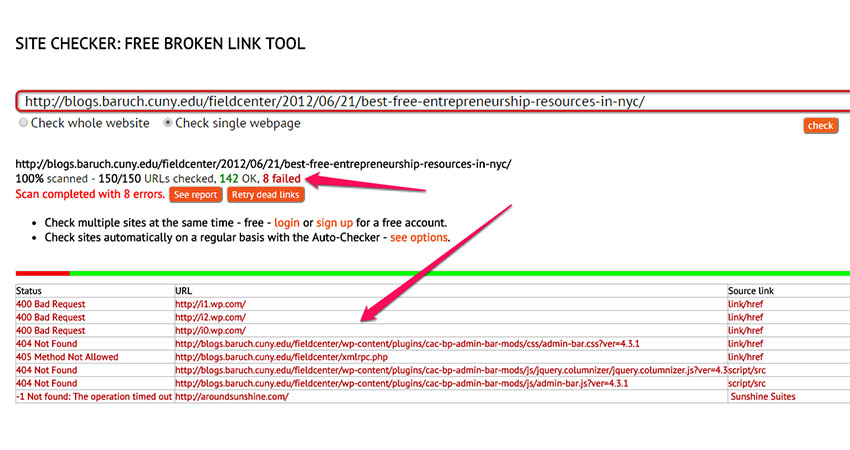850x450 pixels.
Task: Click the Source link column header
Action: (751, 291)
